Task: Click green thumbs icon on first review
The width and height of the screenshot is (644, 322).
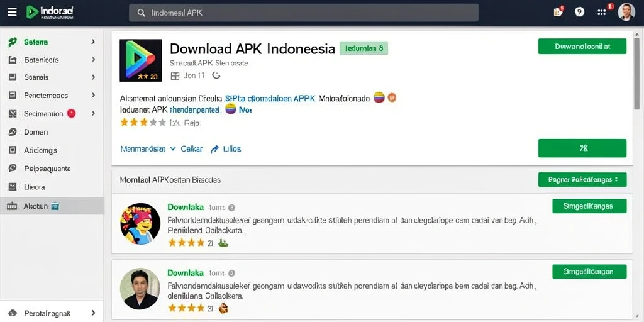Action: coord(223,243)
